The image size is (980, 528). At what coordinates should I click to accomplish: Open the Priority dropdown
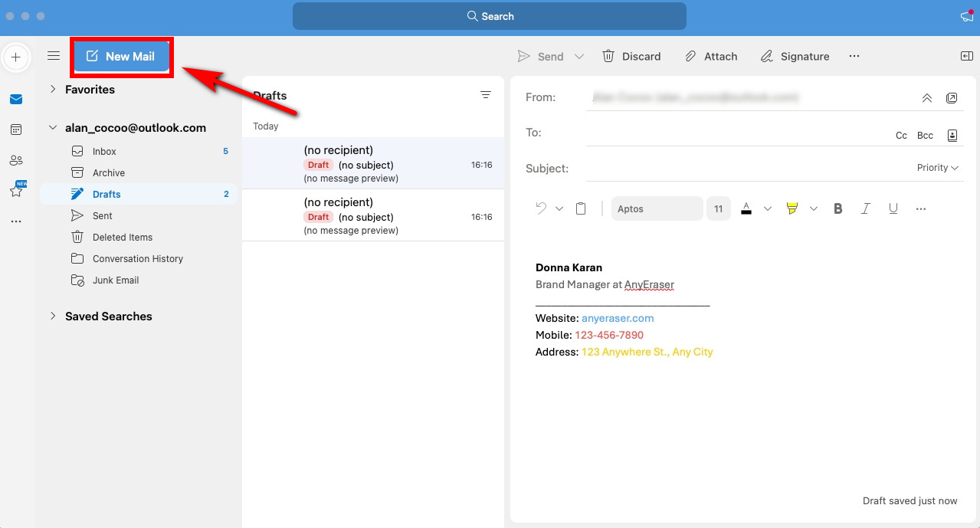click(x=938, y=168)
